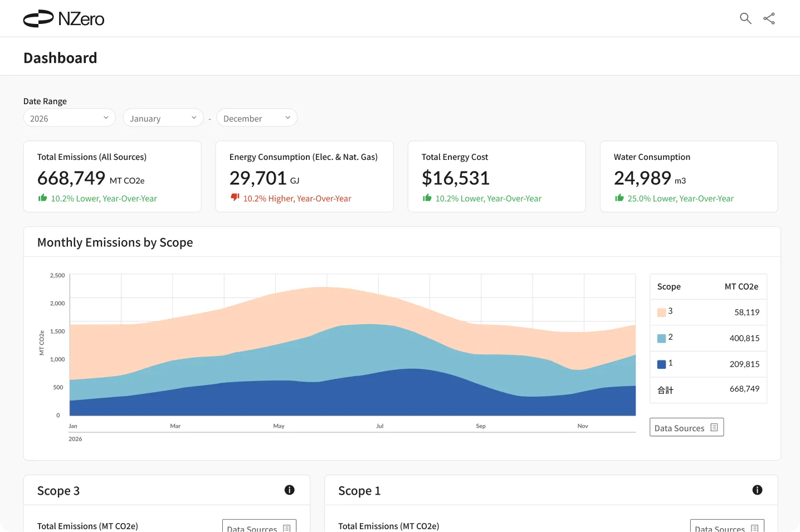Click the NZero logo

(x=64, y=18)
